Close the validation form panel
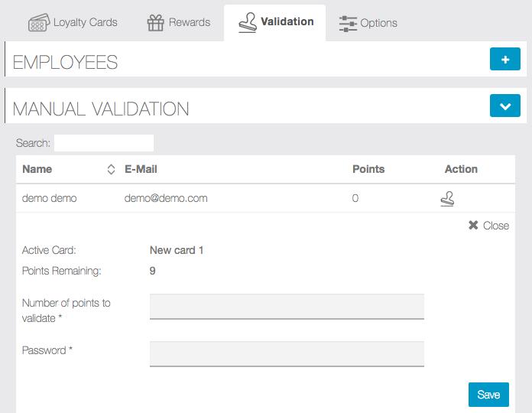The width and height of the screenshot is (532, 413). click(x=488, y=226)
